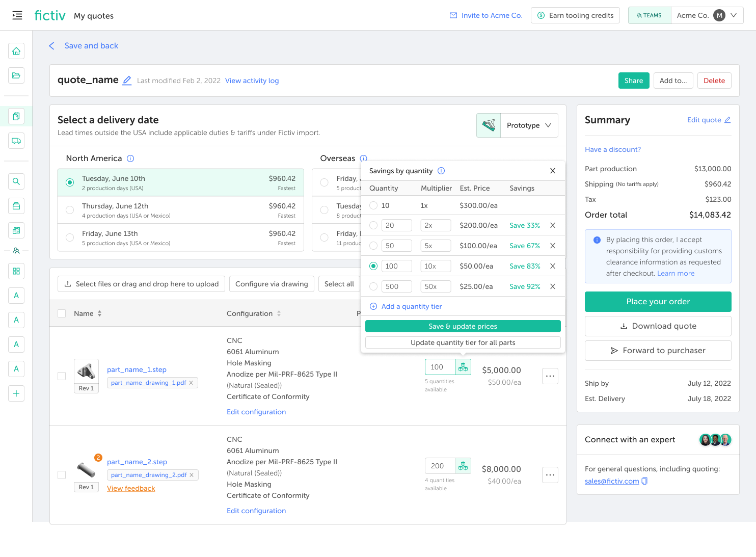Close the Savings by quantity popup

coord(553,171)
